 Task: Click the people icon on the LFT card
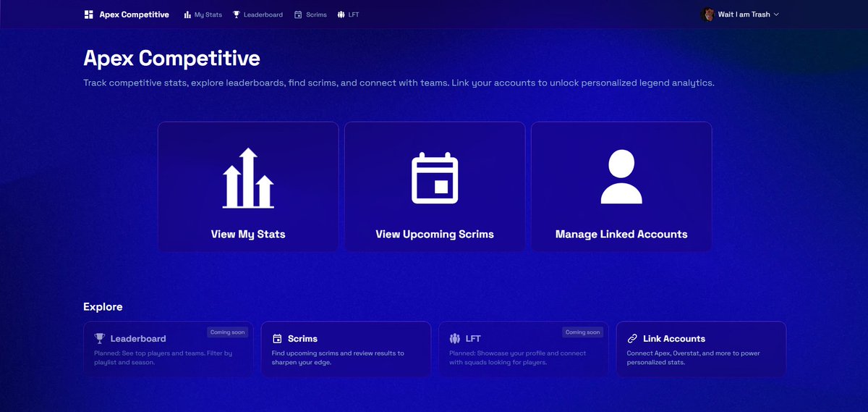[x=455, y=338]
